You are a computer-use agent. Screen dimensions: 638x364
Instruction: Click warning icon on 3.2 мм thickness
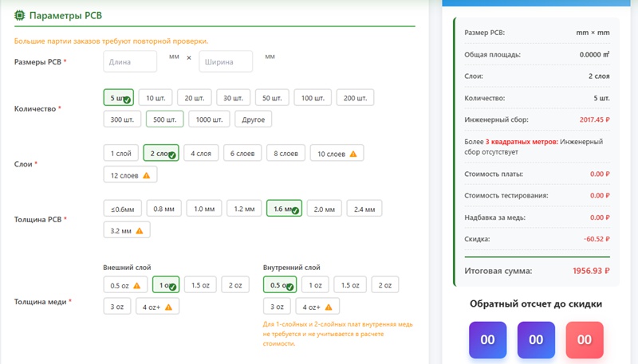pos(139,231)
